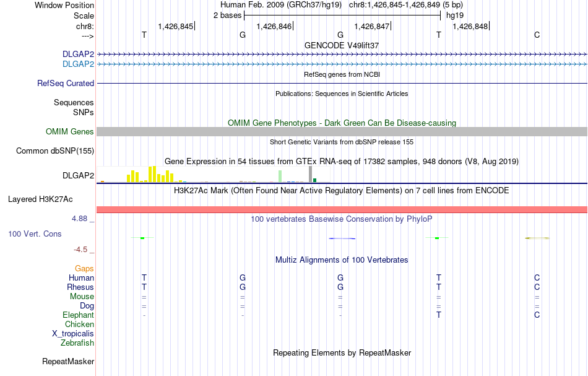Click the blue PhyloP conservation mark
Image resolution: width=588 pixels, height=376 pixels.
click(342, 238)
